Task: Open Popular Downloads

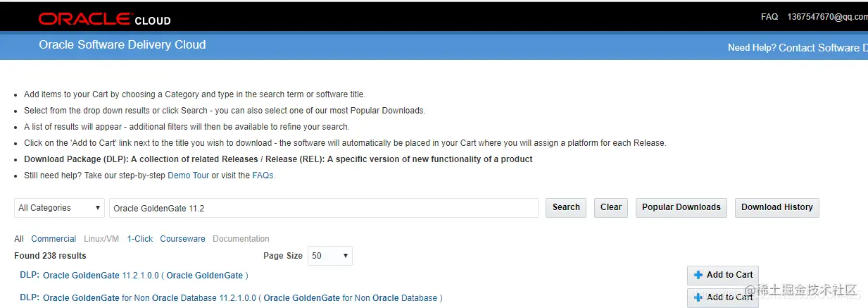Action: [681, 208]
